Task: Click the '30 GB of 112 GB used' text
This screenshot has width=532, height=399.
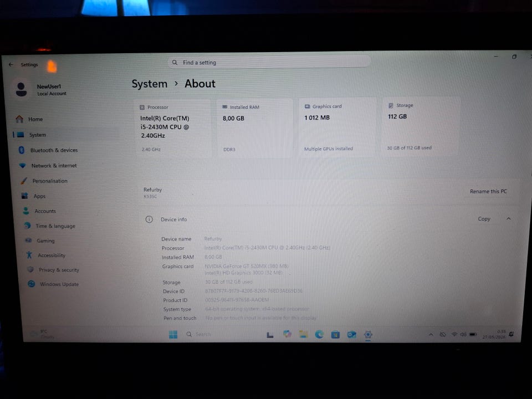Action: (x=409, y=147)
